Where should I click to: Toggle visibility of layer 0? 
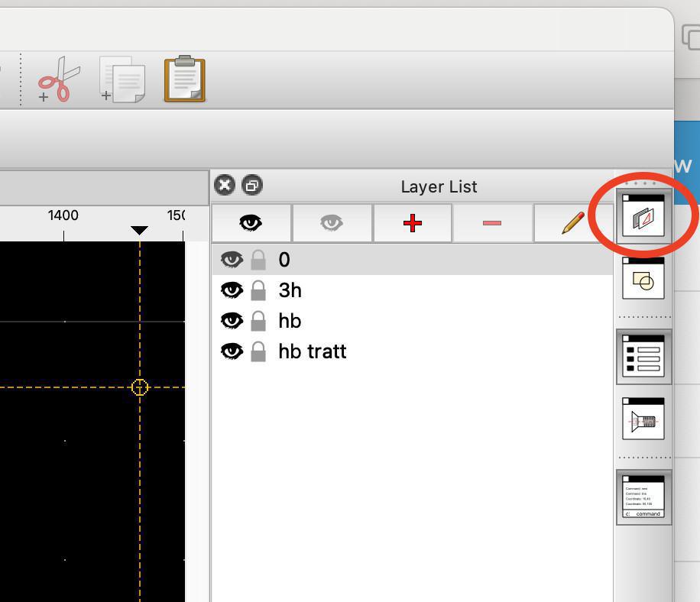pos(232,260)
